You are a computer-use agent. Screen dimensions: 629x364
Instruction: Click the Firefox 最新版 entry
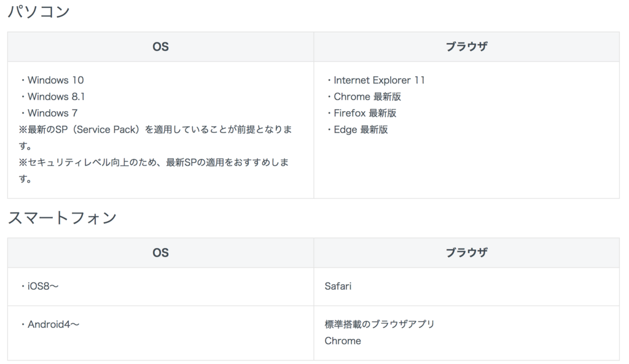click(361, 113)
